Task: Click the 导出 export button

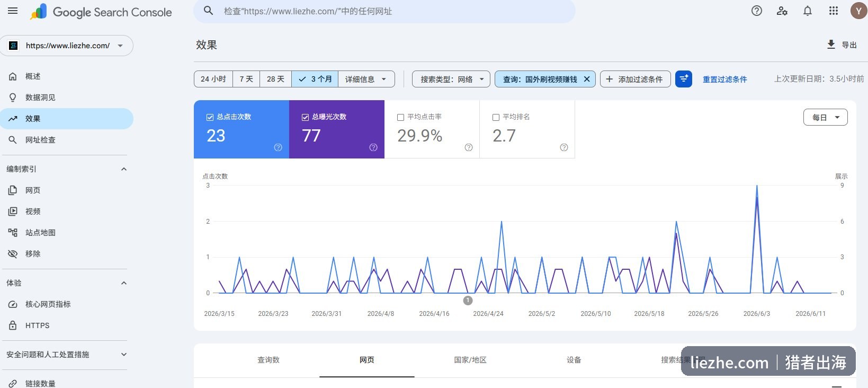Action: click(842, 45)
